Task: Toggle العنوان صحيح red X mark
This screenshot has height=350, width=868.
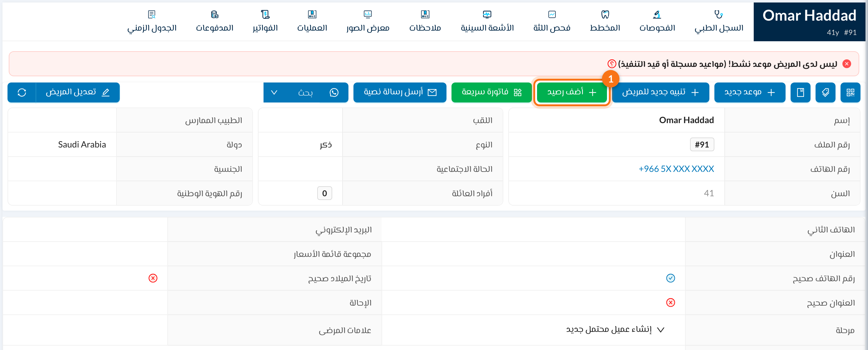Action: pos(671,302)
